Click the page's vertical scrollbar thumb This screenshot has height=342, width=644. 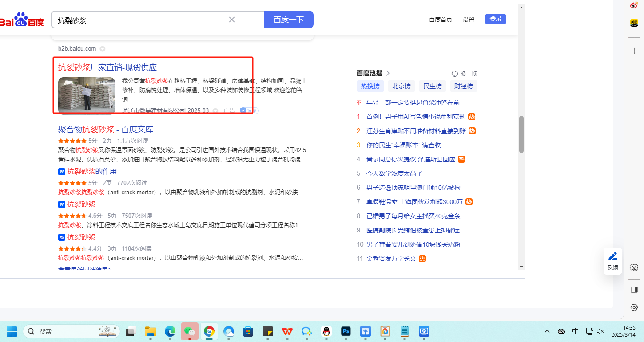tap(521, 134)
